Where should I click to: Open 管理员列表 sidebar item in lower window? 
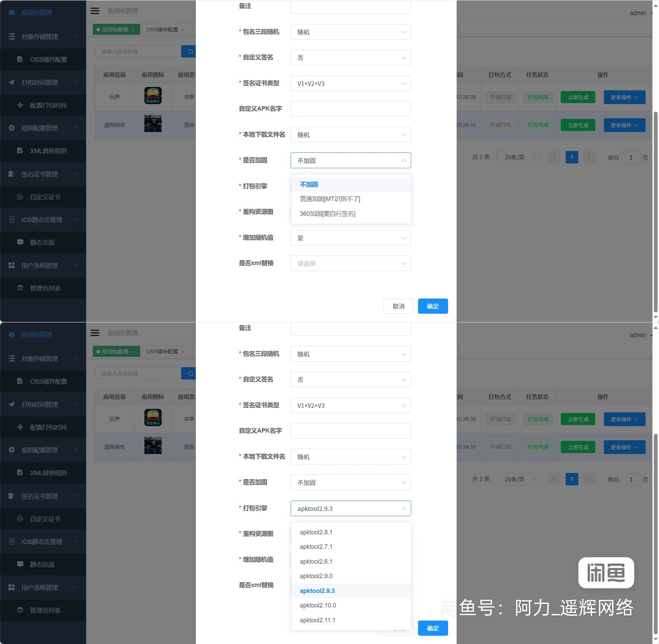[45, 610]
